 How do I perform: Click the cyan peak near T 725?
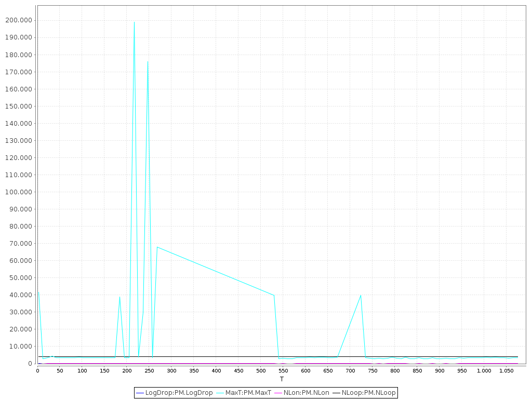(361, 296)
